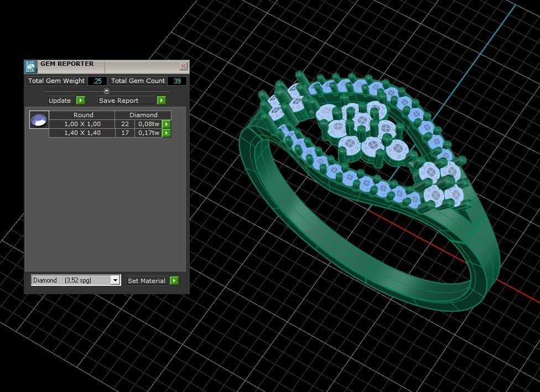The image size is (540, 392).
Task: Click the gem count '22' cell
Action: pyautogui.click(x=125, y=124)
